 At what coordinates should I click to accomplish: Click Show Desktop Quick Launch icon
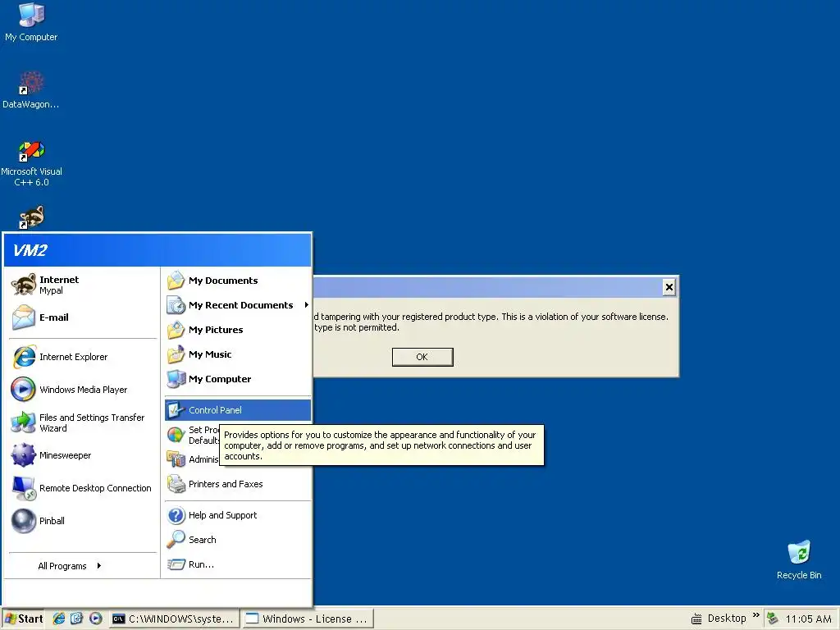click(76, 619)
